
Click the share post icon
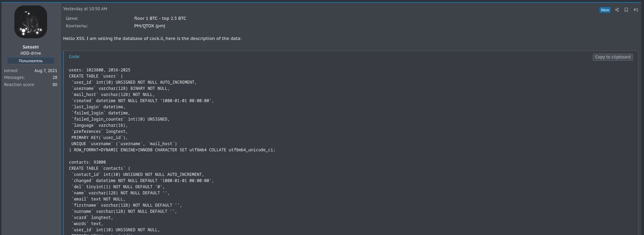tap(617, 10)
